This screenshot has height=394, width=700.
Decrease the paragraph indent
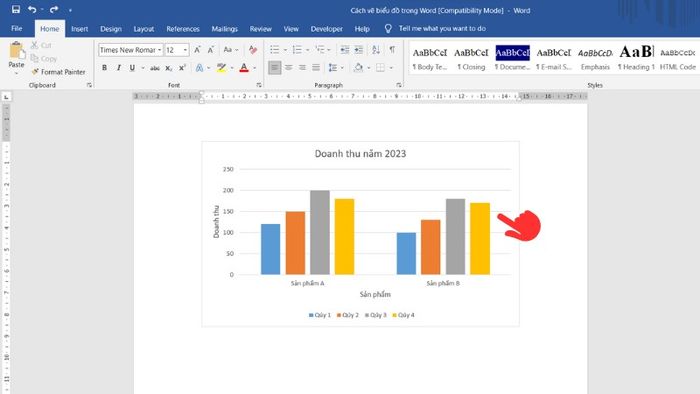click(x=345, y=50)
